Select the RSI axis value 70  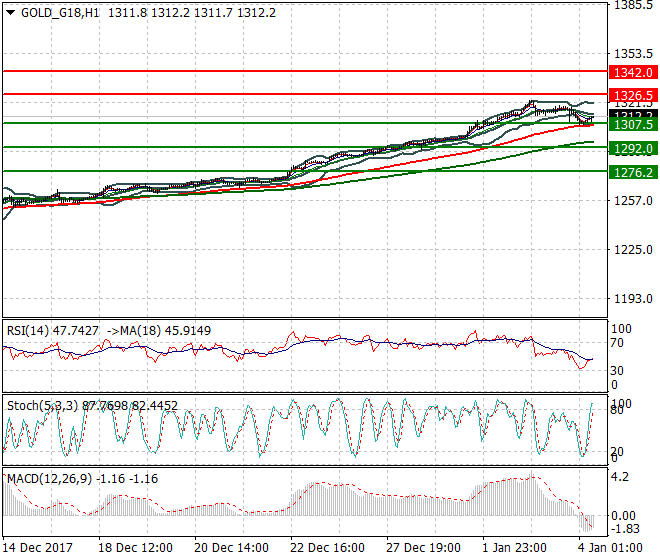tap(617, 343)
